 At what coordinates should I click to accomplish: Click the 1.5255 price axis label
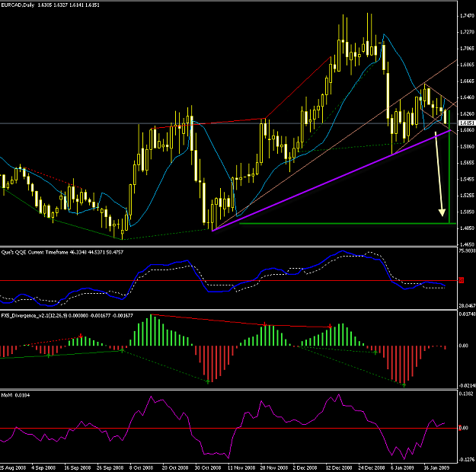(x=467, y=196)
